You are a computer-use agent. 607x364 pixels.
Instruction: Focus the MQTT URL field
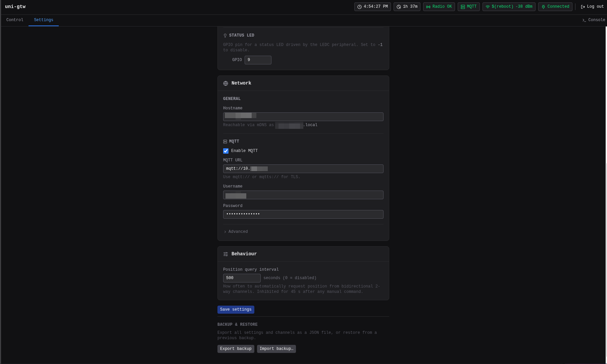tap(303, 169)
